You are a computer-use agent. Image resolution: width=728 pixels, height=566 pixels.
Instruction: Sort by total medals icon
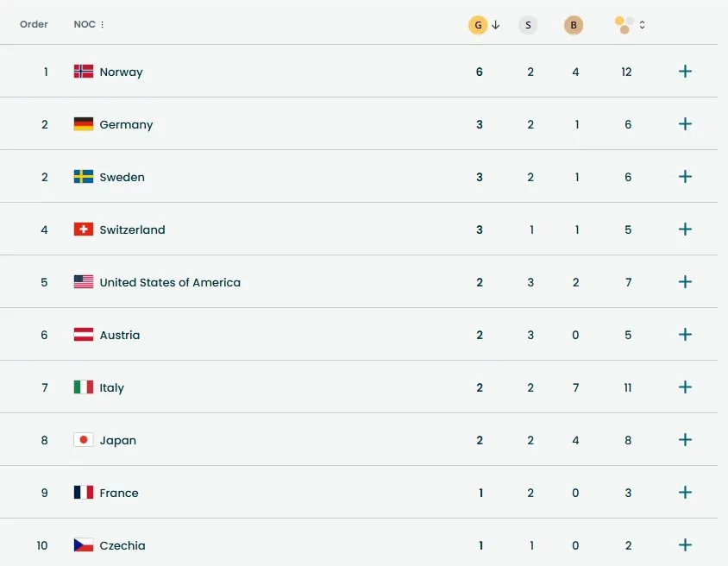coord(624,25)
